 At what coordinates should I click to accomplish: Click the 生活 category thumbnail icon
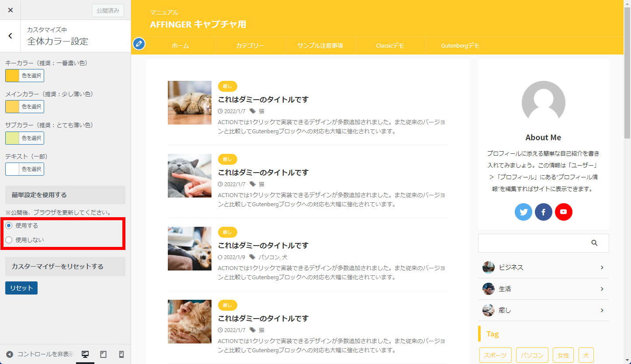coord(489,289)
